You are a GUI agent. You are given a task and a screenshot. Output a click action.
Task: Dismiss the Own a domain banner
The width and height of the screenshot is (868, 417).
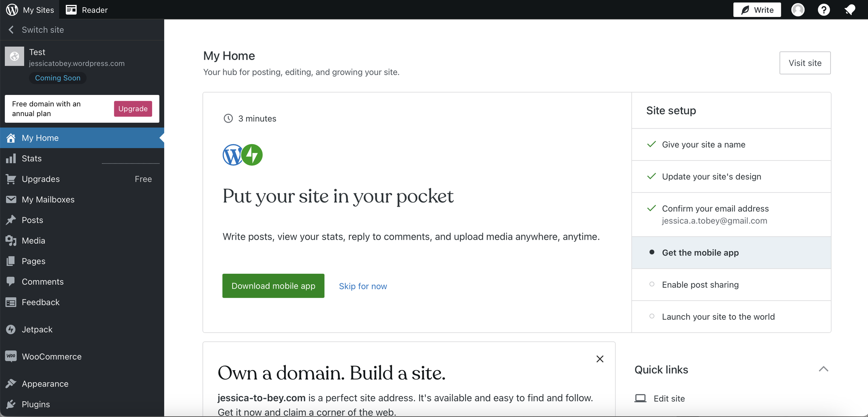600,359
